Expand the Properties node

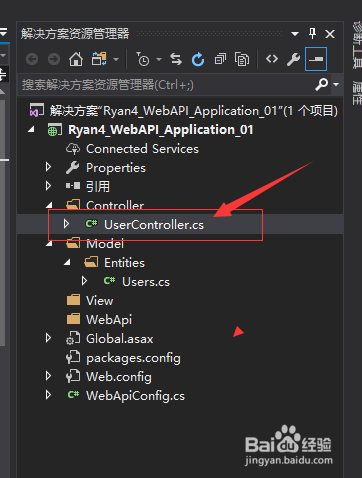[48, 167]
